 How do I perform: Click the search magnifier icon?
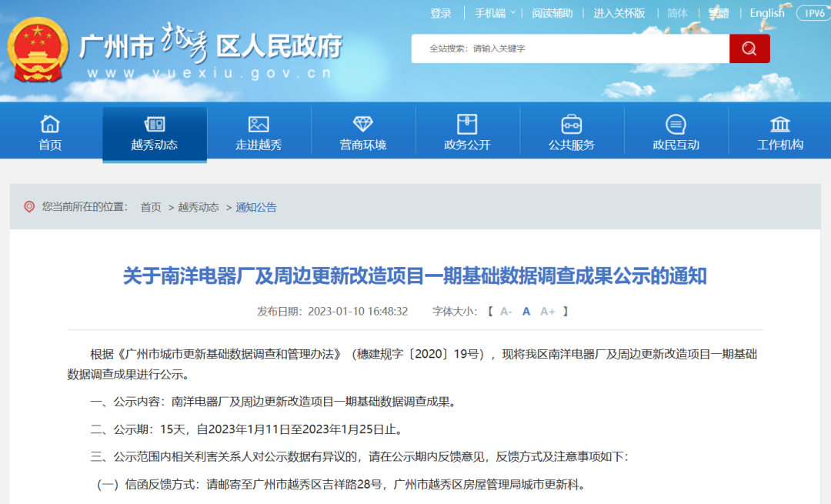point(749,48)
